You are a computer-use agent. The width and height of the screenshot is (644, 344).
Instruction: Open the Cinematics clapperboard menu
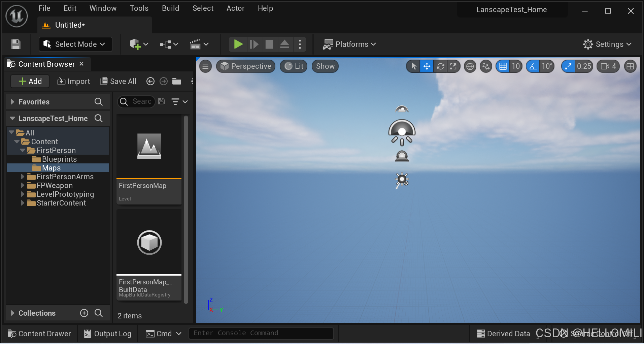[199, 44]
